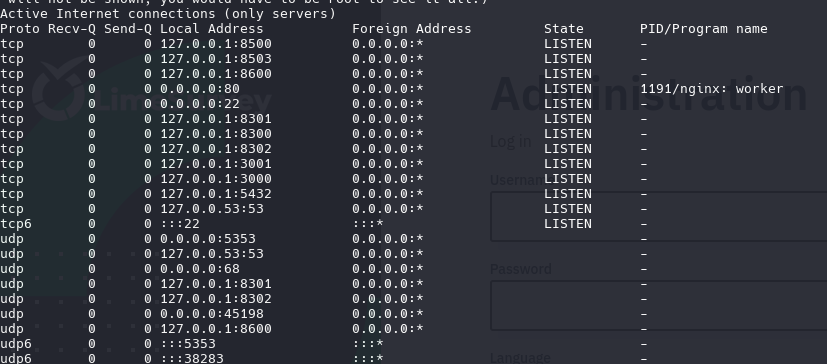
Task: Click foreign address in the 127.0.0.1:8500 row
Action: click(x=388, y=44)
